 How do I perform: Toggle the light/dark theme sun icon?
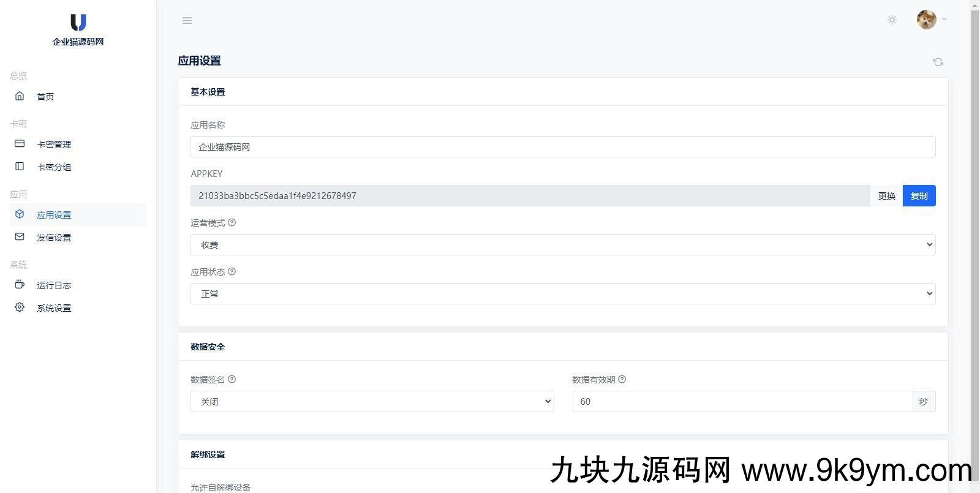click(892, 20)
